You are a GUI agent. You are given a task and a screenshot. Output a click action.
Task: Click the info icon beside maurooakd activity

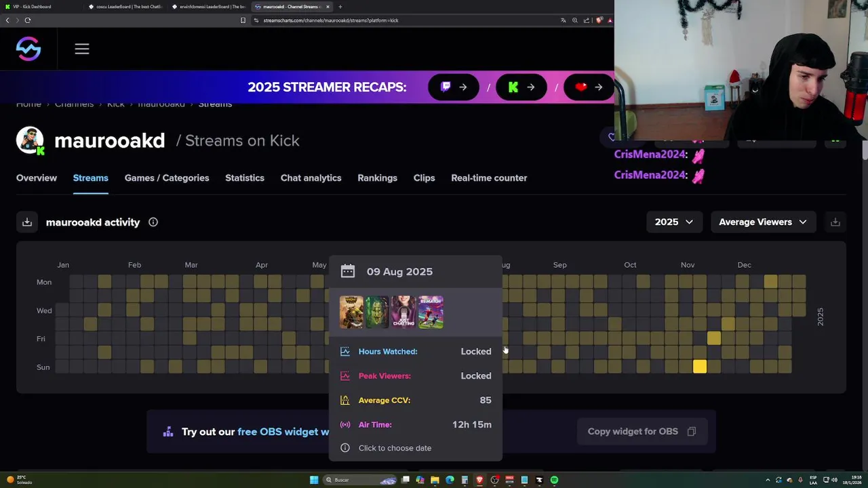tap(153, 222)
